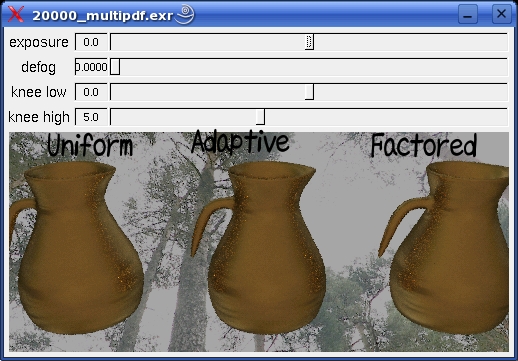Click the defog slider handle
The height and width of the screenshot is (361, 518).
tap(115, 67)
